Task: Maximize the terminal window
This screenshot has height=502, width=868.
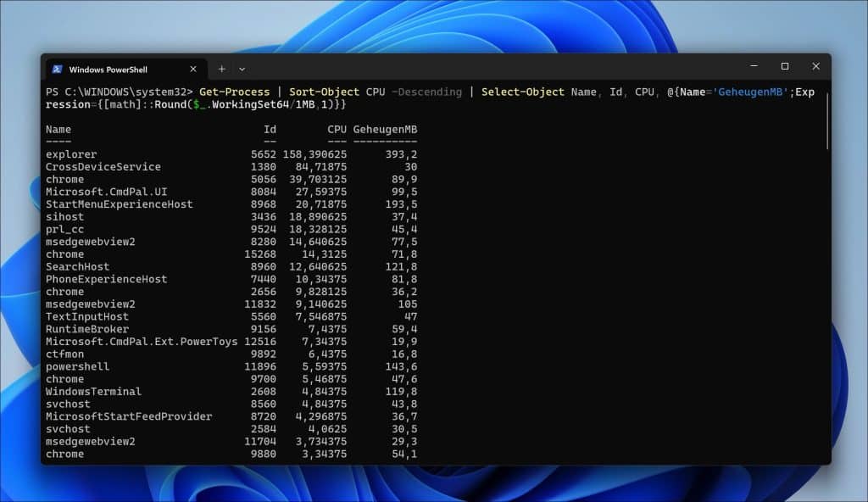Action: point(785,66)
